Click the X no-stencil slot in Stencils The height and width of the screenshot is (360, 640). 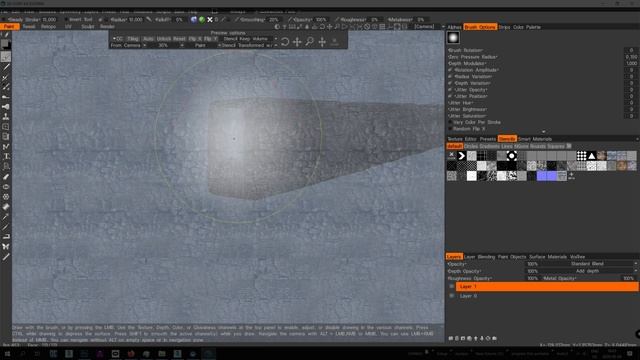click(x=451, y=156)
